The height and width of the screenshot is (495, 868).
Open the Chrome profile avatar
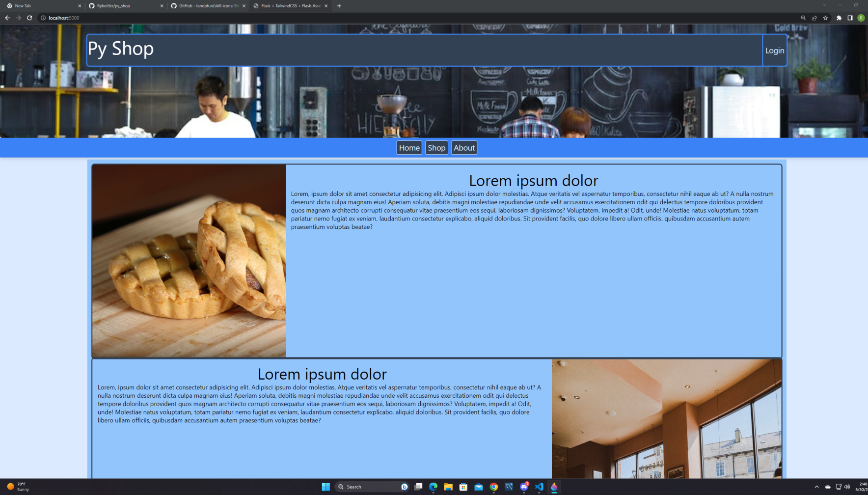(861, 18)
